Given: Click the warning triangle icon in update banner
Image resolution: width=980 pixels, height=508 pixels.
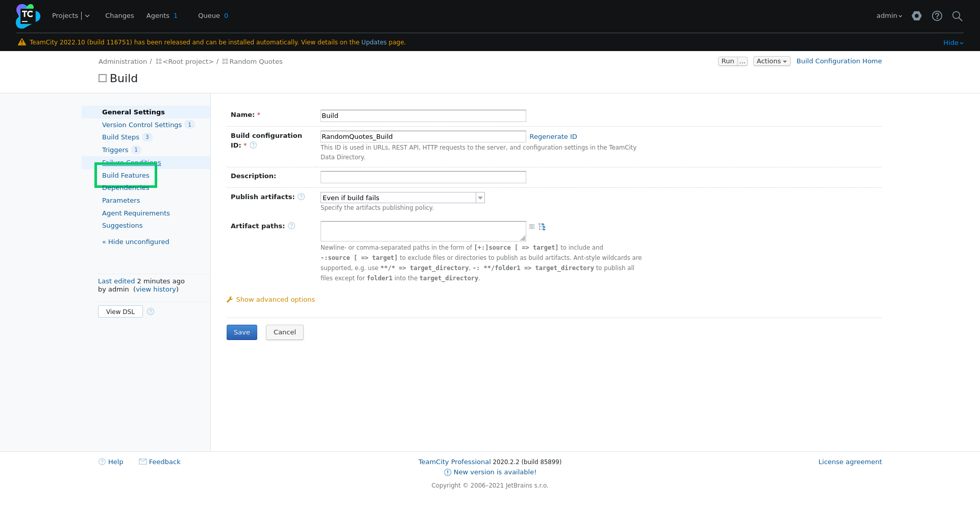Looking at the screenshot, I should pyautogui.click(x=22, y=42).
